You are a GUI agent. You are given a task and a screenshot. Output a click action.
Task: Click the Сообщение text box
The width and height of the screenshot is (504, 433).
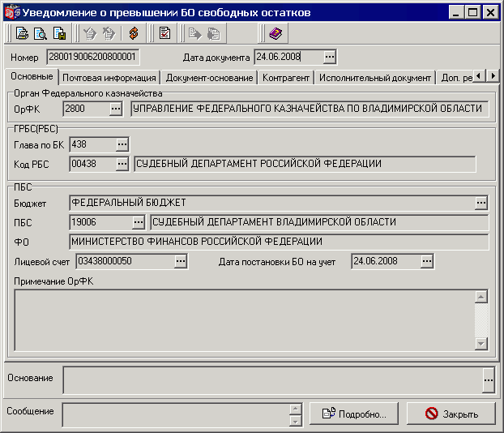point(176,415)
